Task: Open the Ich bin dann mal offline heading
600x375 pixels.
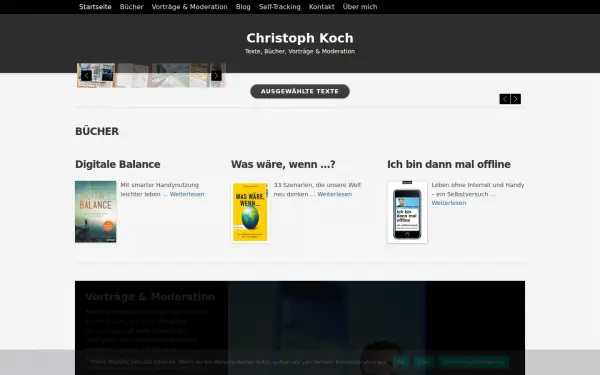Action: point(449,164)
